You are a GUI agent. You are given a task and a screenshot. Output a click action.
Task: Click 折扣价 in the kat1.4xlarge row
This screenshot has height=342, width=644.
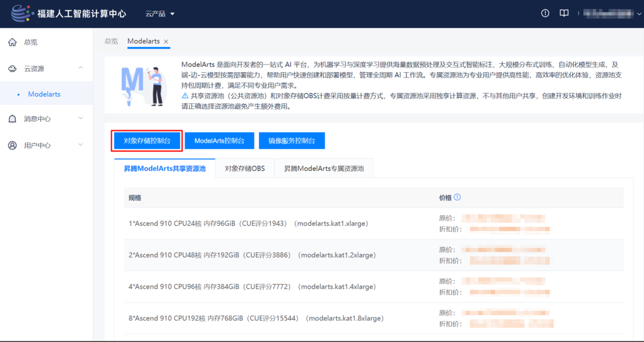[451, 292]
